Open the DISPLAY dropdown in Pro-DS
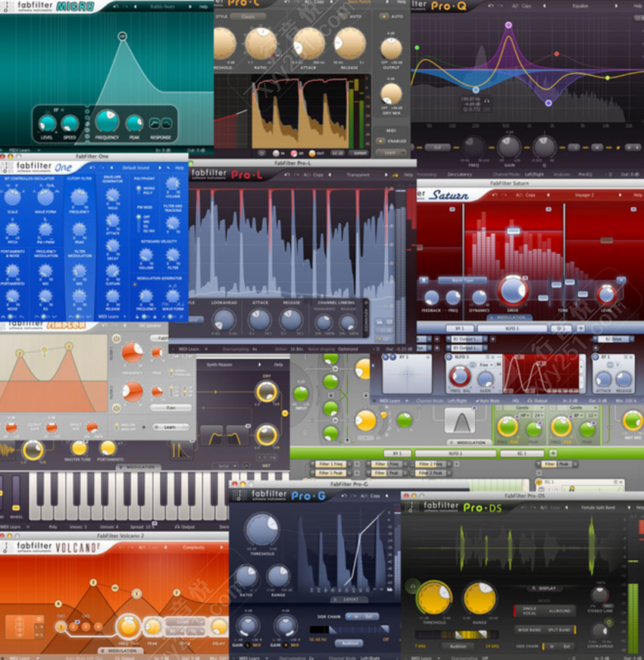Image resolution: width=644 pixels, height=660 pixels. 547,588
